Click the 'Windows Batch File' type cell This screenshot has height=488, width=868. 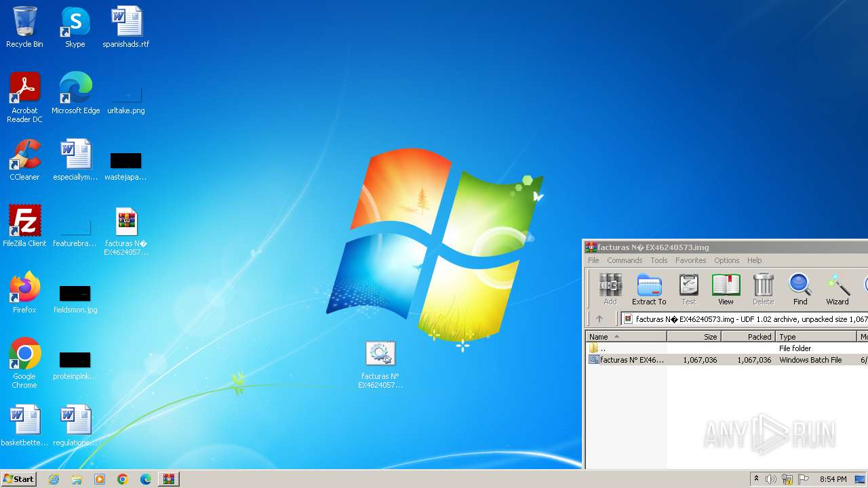[810, 360]
